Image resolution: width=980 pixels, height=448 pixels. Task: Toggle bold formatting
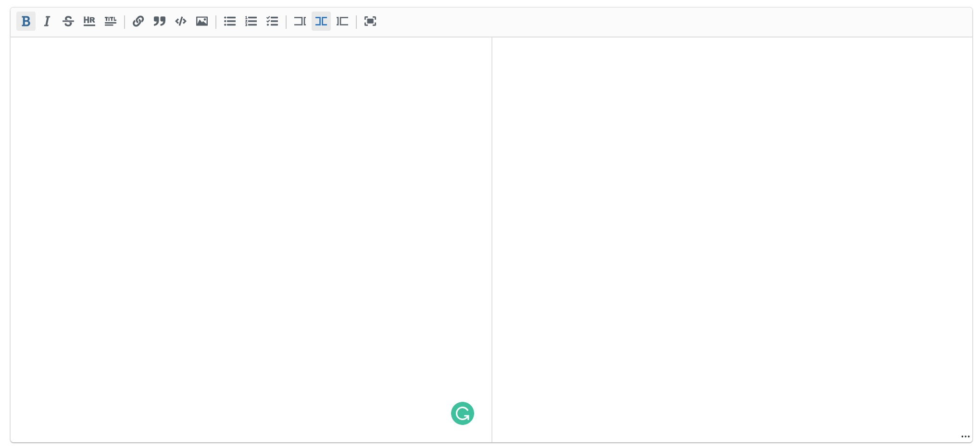(x=26, y=21)
